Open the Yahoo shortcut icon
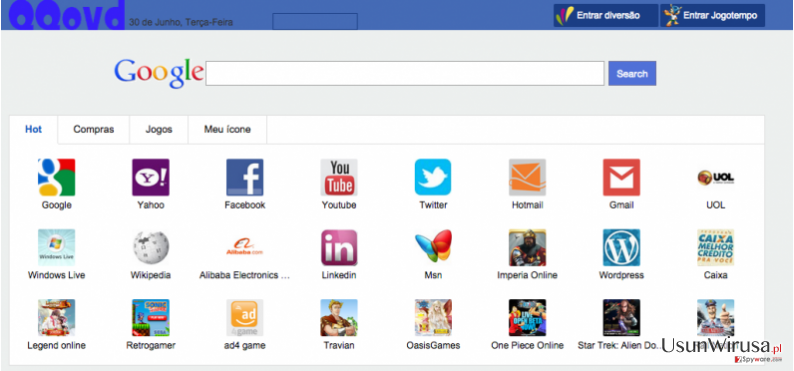This screenshot has width=794, height=371. [x=150, y=177]
